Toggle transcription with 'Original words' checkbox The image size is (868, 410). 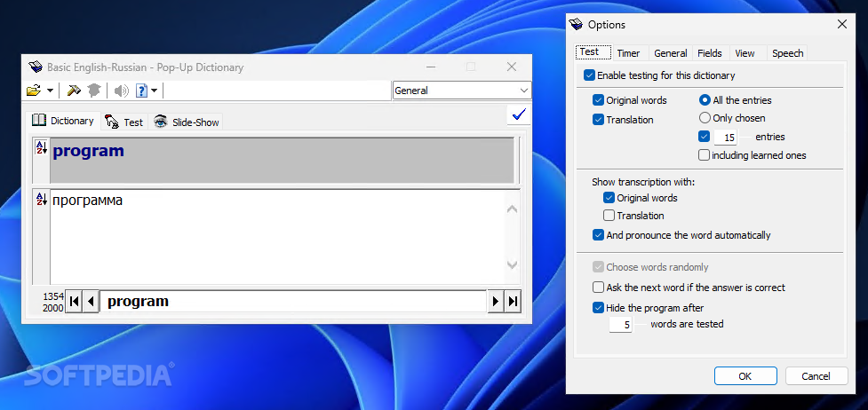click(609, 198)
